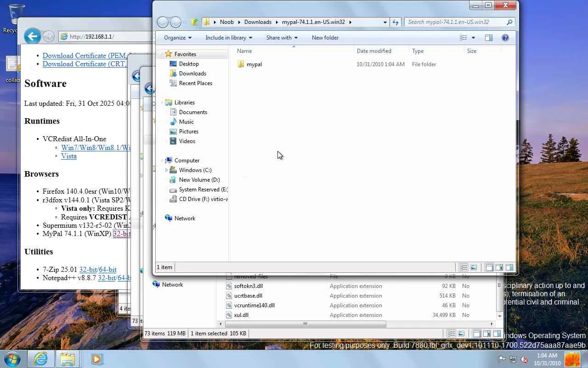Viewport: 588px width, 368px height.
Task: Launch Windows Media Player from the taskbar
Action: [96, 359]
